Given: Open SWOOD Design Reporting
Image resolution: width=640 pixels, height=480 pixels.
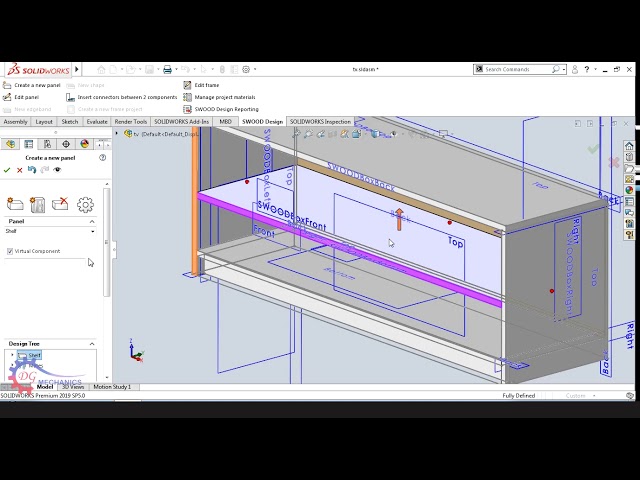Looking at the screenshot, I should (221, 109).
